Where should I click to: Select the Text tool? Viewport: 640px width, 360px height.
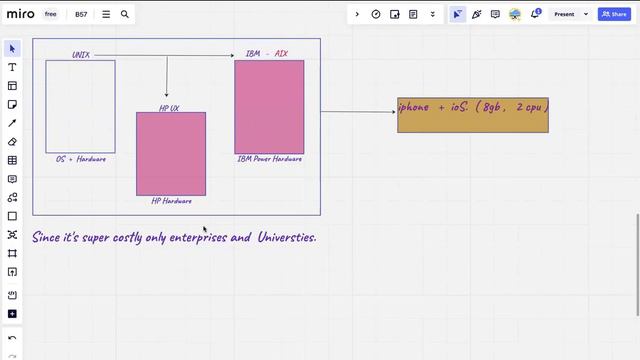tap(12, 67)
